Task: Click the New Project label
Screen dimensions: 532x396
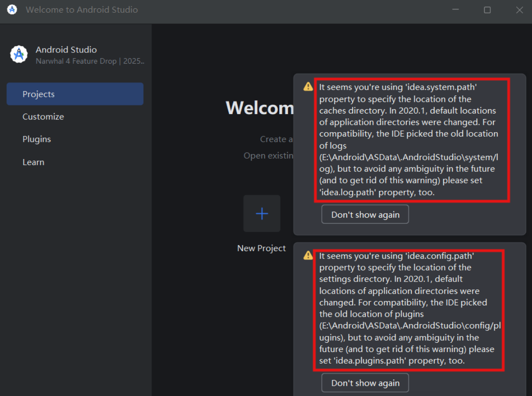Action: click(261, 248)
